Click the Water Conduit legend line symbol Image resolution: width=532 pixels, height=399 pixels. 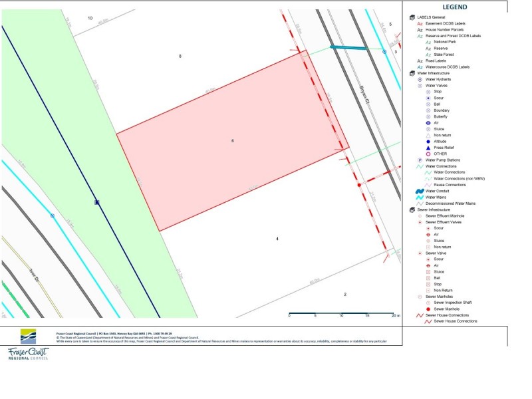(x=420, y=192)
